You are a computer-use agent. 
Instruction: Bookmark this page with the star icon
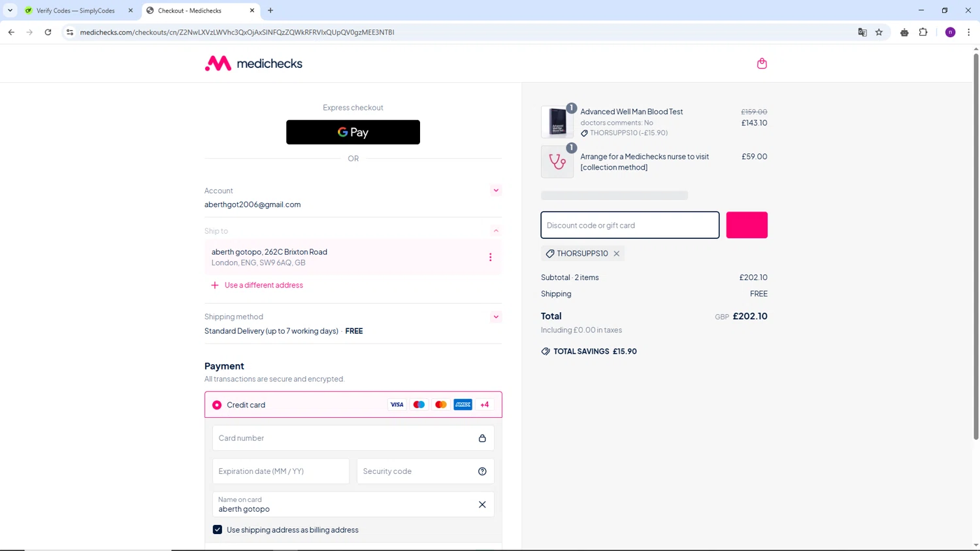(x=879, y=32)
